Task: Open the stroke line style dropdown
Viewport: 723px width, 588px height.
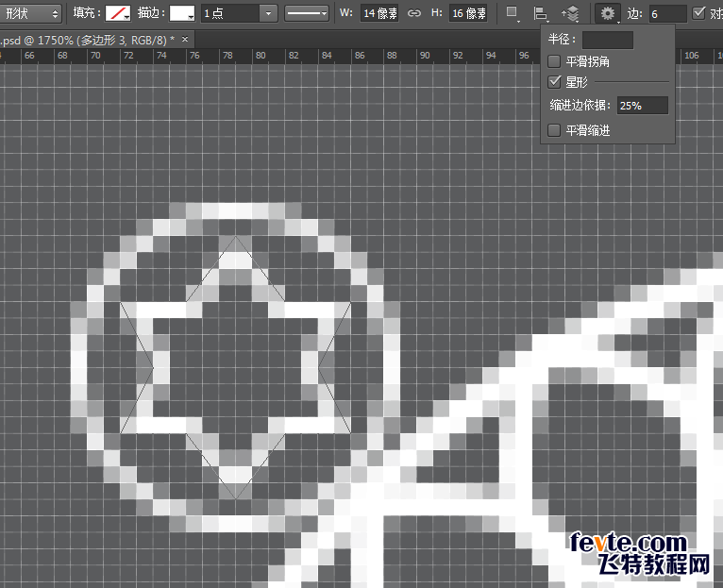Action: 307,13
